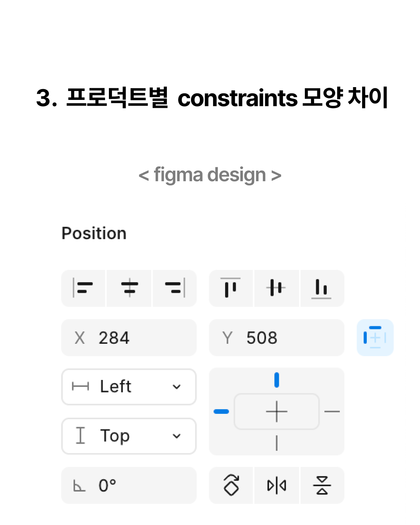
Task: Toggle the top constraint bar in widget
Action: (x=276, y=380)
